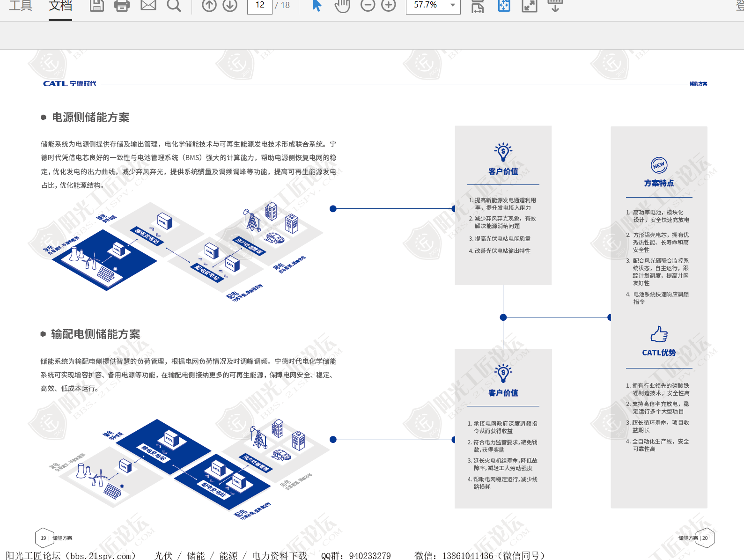This screenshot has height=560, width=744.
Task: Send the file by email envelope icon
Action: [x=148, y=6]
